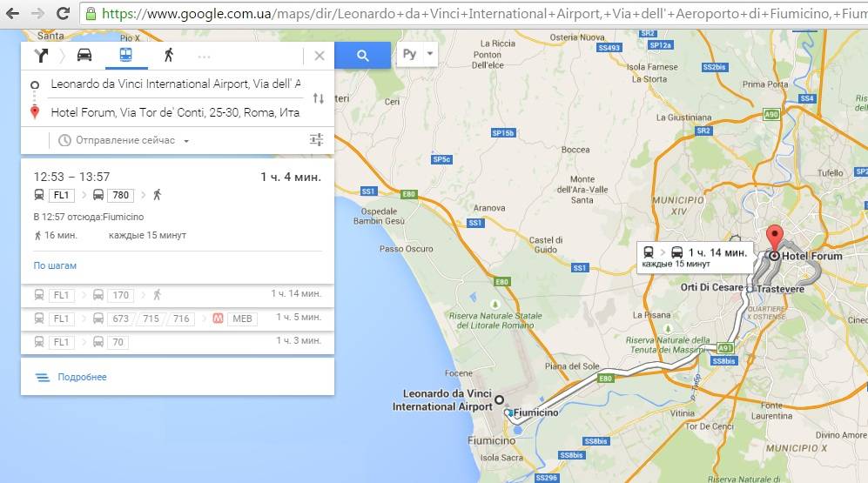Switch to walking travel mode
868x483 pixels.
pyautogui.click(x=168, y=56)
